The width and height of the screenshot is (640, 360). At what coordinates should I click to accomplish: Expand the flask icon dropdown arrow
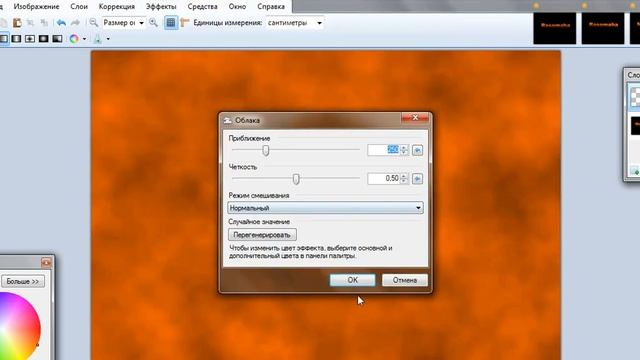pos(108,39)
